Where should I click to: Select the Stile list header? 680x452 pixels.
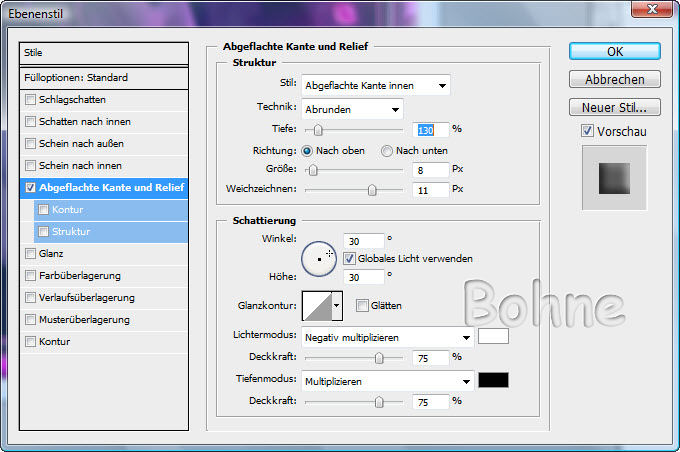point(104,53)
